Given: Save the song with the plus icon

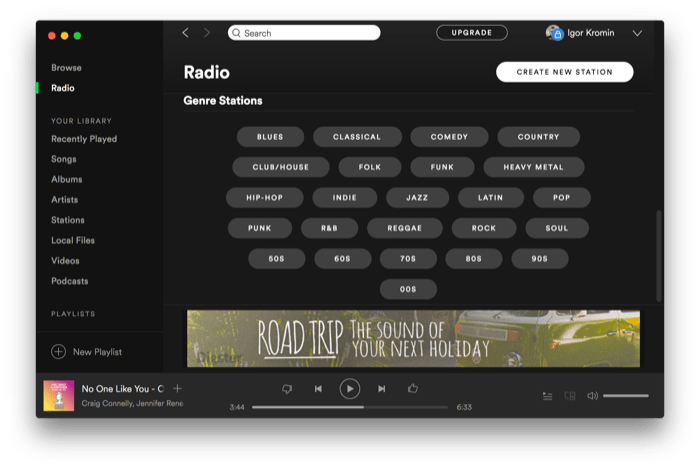Looking at the screenshot, I should 177,388.
